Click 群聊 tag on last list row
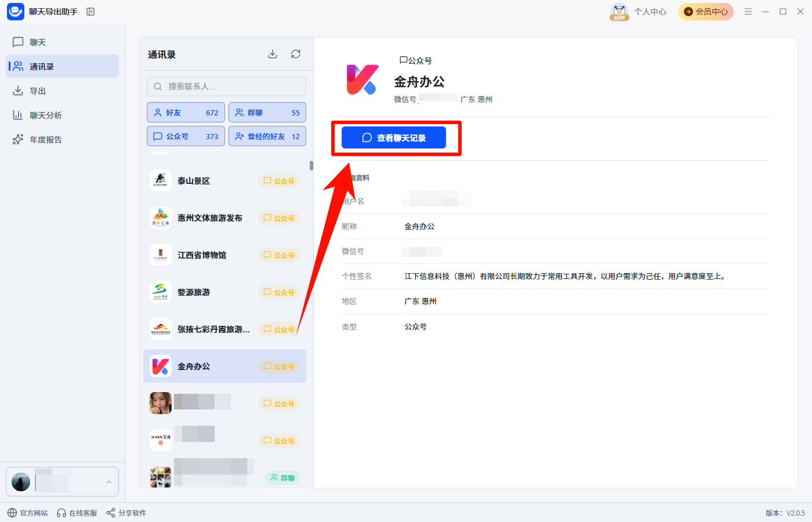The height and width of the screenshot is (522, 812). (282, 478)
